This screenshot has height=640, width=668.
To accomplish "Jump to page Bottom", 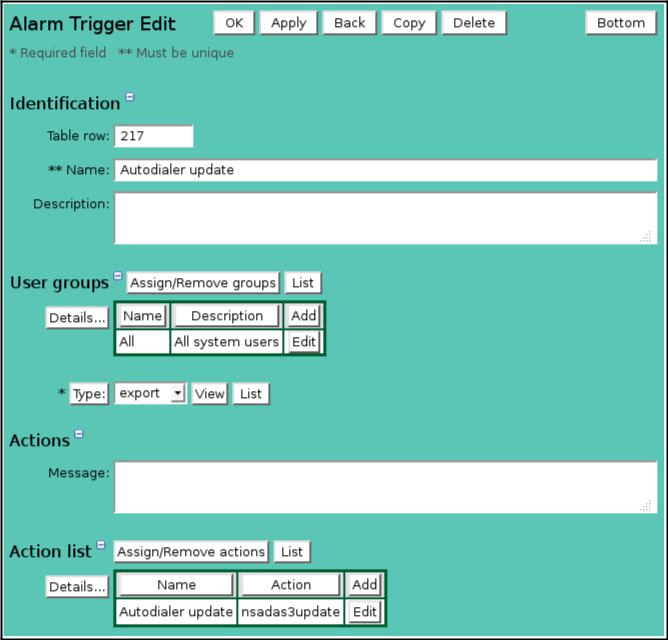I will pyautogui.click(x=621, y=23).
